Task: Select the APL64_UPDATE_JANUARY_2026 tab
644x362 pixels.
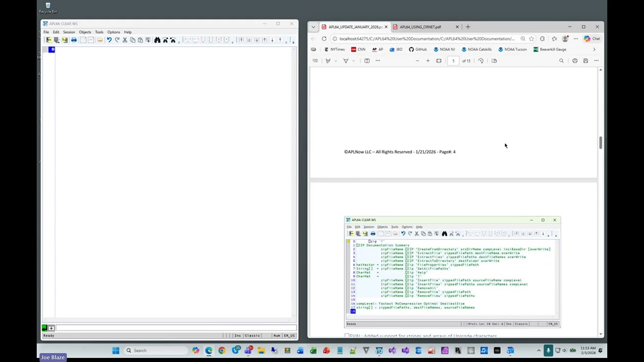Action: pos(354,27)
